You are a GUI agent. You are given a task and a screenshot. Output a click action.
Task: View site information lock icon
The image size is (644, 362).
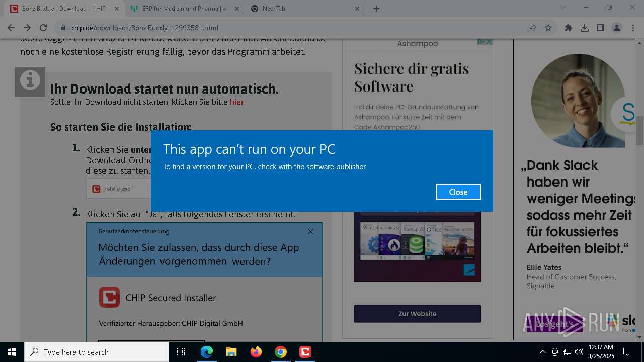(x=63, y=28)
